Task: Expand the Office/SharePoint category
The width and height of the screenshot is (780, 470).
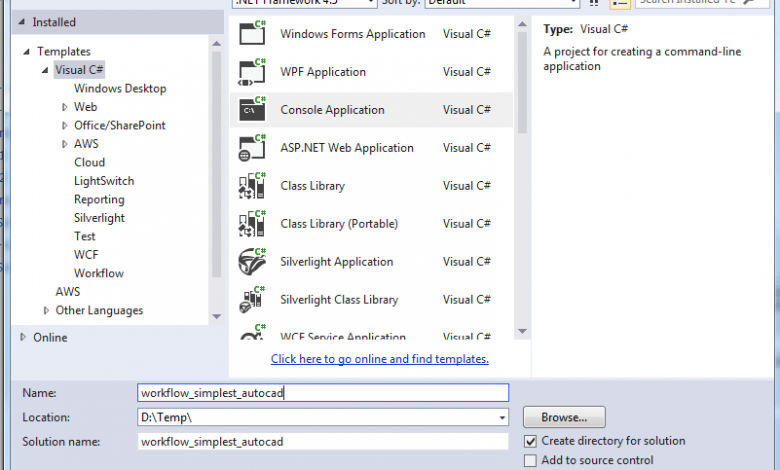Action: pyautogui.click(x=64, y=125)
